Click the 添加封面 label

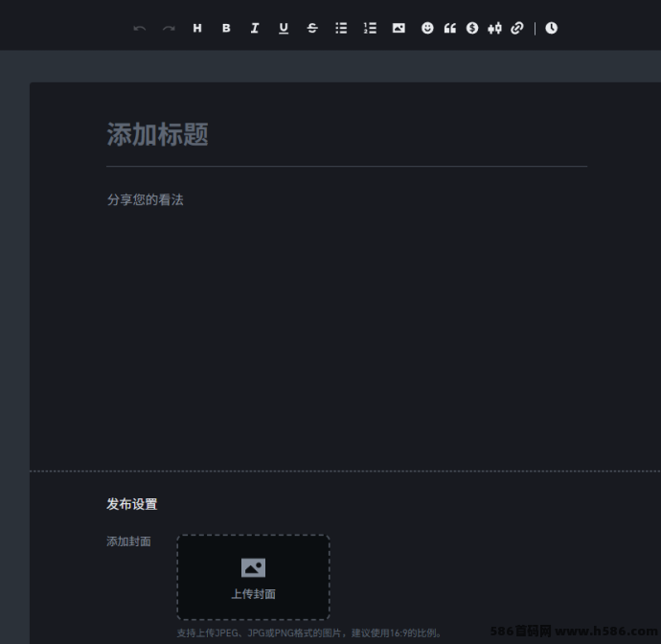click(x=128, y=541)
